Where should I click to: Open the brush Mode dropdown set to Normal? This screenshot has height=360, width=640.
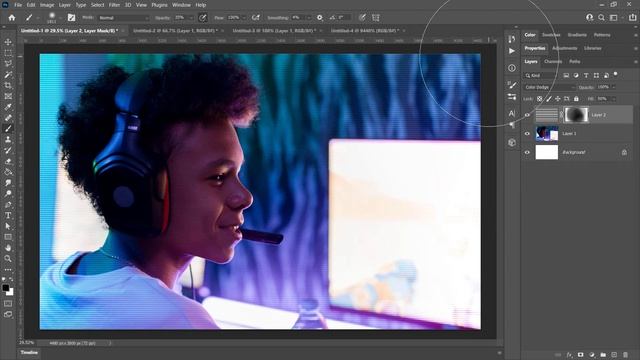click(x=124, y=18)
